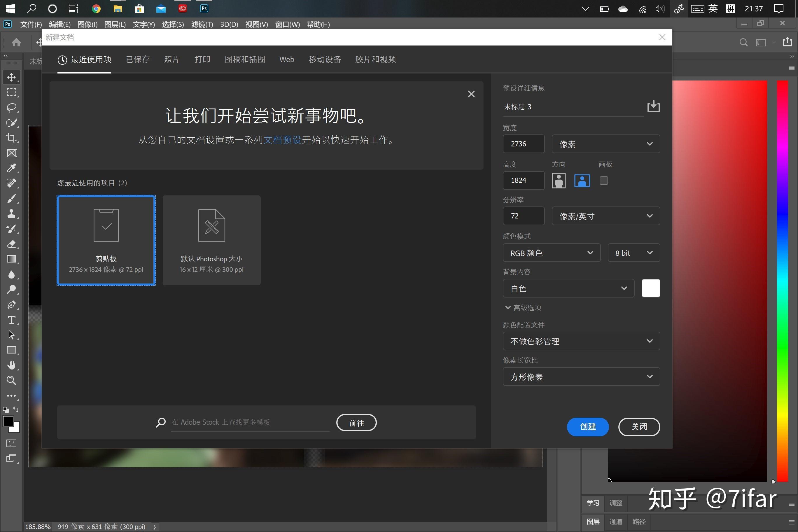Image resolution: width=798 pixels, height=532 pixels.
Task: Click 打印 Print tab in dialog
Action: (x=201, y=60)
